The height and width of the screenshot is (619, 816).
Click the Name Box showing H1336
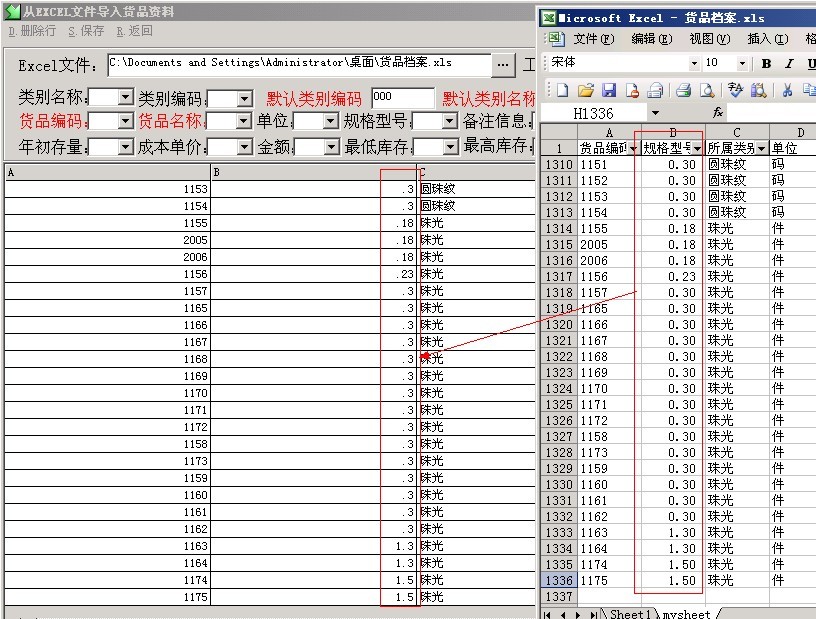pos(593,113)
